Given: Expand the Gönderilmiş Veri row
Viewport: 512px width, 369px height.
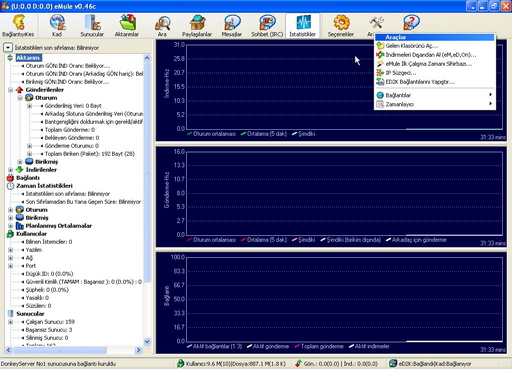Looking at the screenshot, I should coord(29,106).
